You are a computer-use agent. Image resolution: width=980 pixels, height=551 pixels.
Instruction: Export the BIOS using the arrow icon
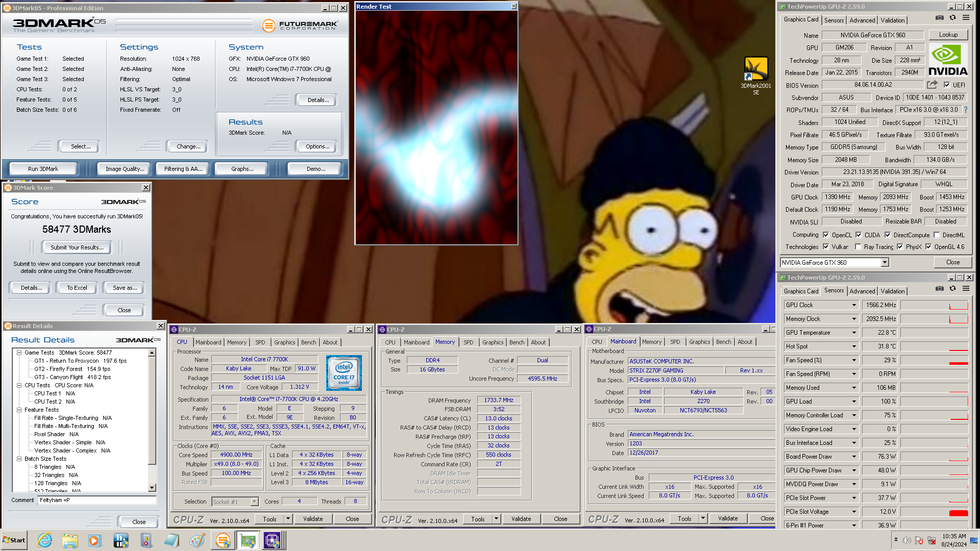point(932,85)
